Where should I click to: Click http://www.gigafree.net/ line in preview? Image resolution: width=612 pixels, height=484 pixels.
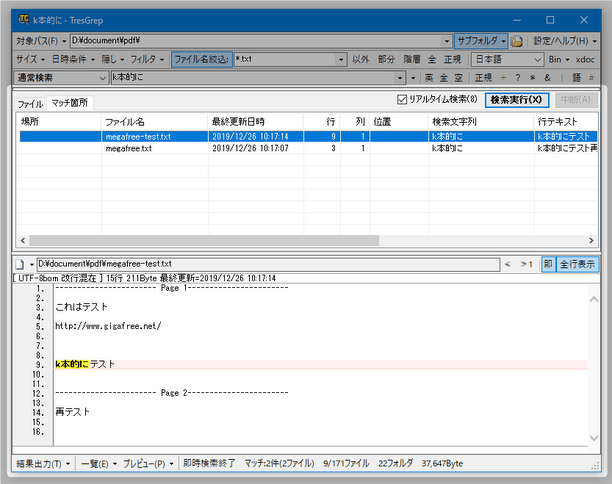click(x=108, y=326)
